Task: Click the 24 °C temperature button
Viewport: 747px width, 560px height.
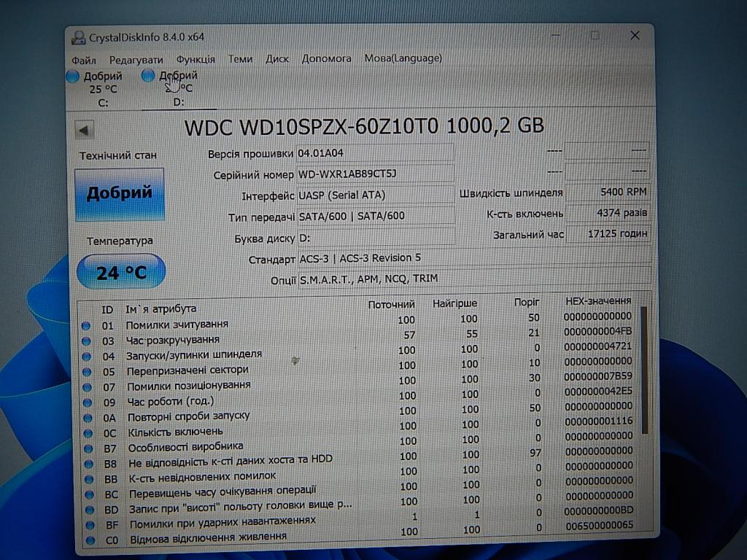Action: pyautogui.click(x=121, y=272)
